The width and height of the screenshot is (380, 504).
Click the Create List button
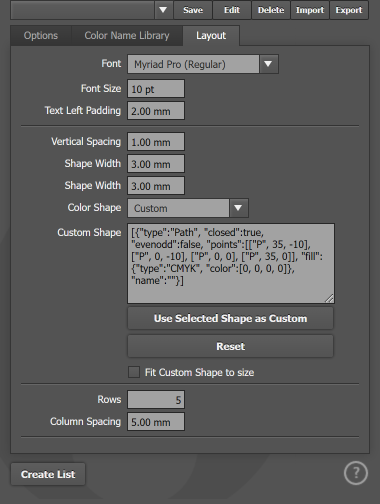click(48, 474)
